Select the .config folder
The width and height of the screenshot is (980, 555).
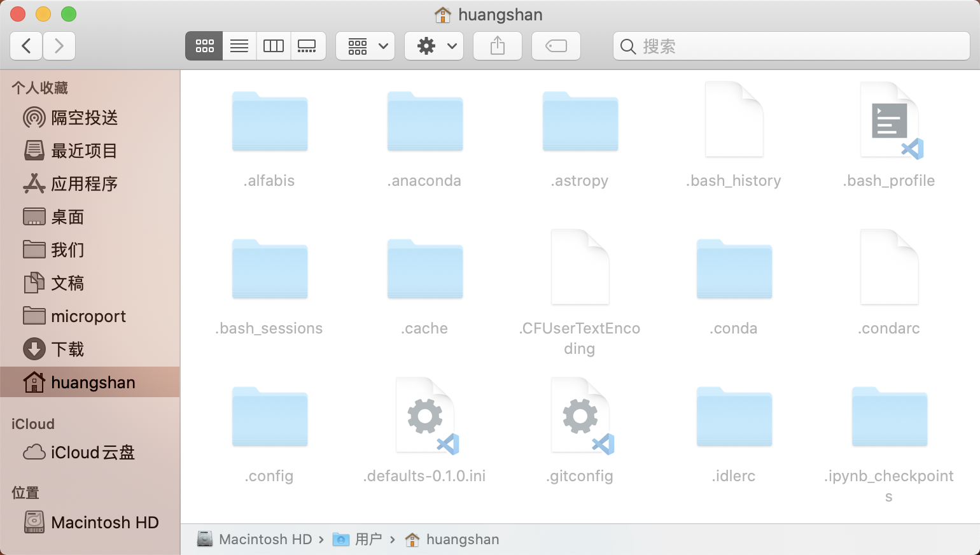(x=270, y=417)
